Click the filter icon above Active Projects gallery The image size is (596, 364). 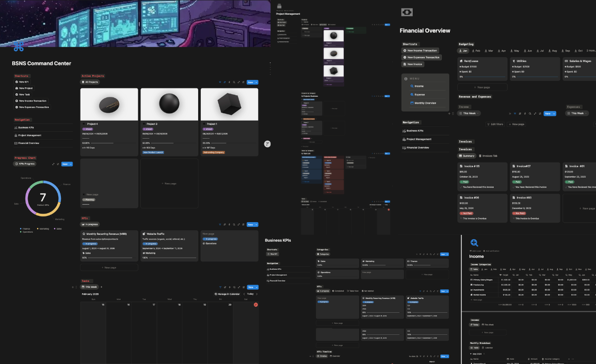(220, 83)
